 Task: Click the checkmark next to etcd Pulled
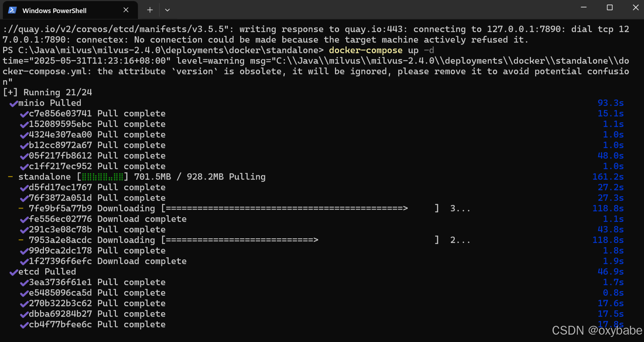click(14, 272)
